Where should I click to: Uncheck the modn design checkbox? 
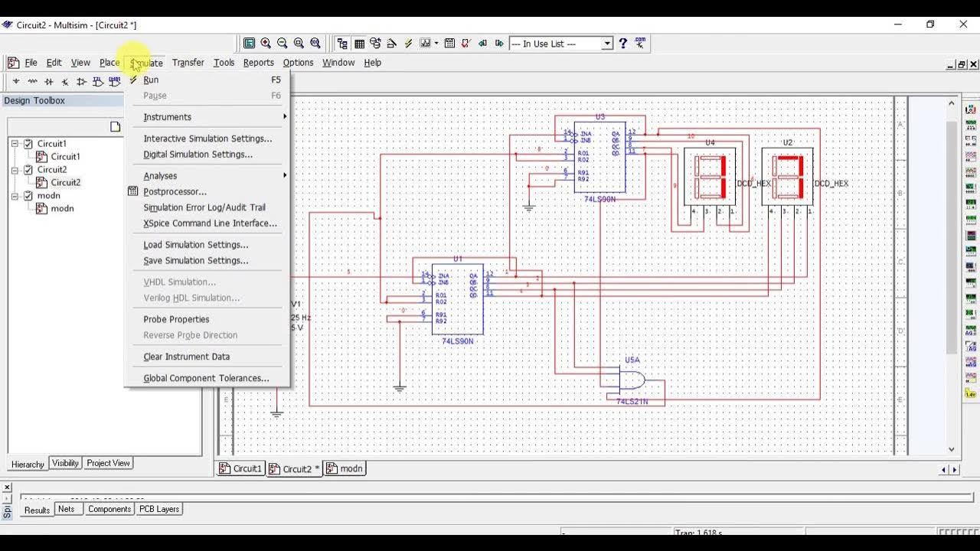click(28, 196)
